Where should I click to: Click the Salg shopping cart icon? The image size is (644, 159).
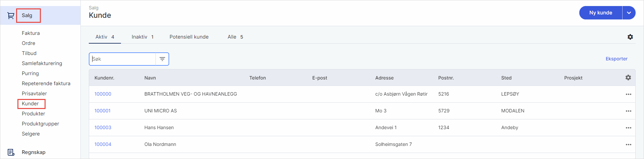click(x=11, y=15)
